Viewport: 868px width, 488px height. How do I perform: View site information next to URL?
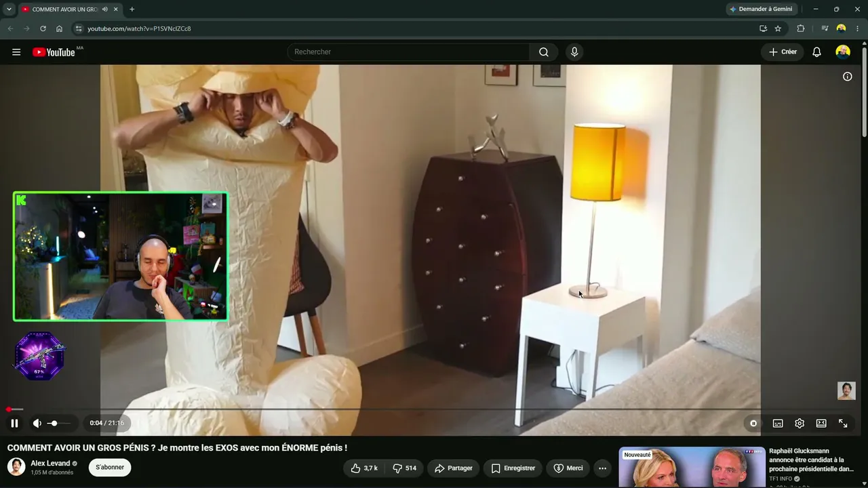coord(78,28)
